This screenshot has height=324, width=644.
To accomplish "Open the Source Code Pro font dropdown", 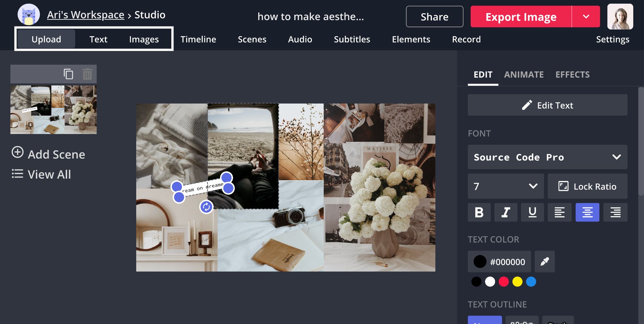I will (x=547, y=157).
